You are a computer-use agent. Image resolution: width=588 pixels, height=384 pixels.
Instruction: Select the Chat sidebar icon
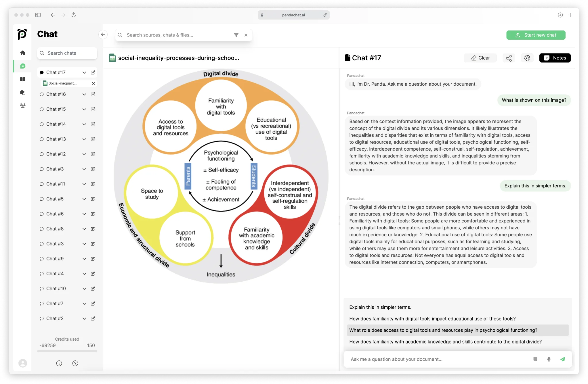coord(23,66)
